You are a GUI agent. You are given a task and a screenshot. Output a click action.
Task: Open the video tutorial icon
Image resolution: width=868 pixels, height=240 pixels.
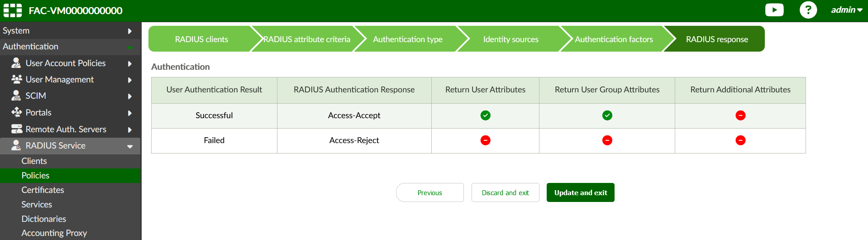tap(774, 10)
